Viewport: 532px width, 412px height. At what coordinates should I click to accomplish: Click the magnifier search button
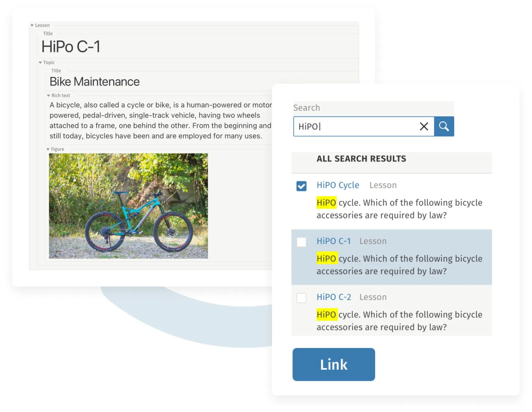[444, 126]
